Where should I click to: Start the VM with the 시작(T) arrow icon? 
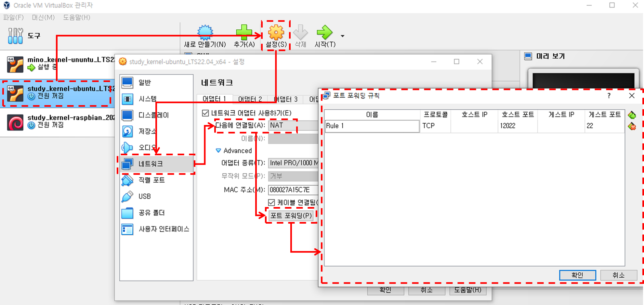(324, 33)
